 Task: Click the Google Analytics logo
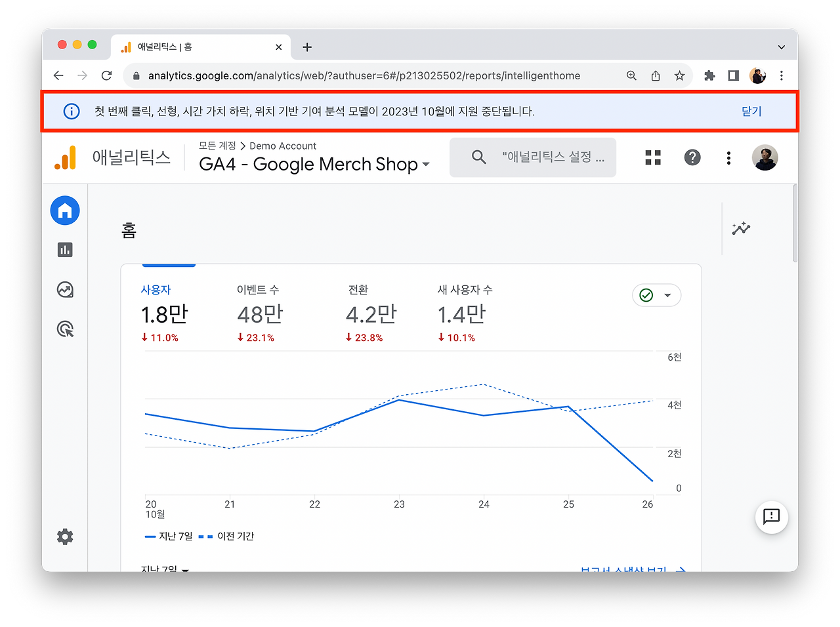[65, 157]
